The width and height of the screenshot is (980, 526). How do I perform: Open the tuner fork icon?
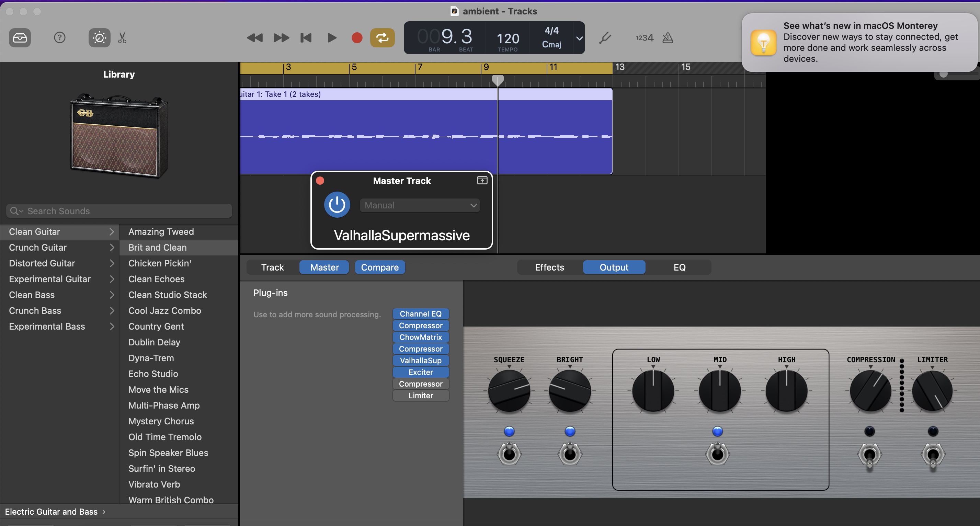point(605,38)
